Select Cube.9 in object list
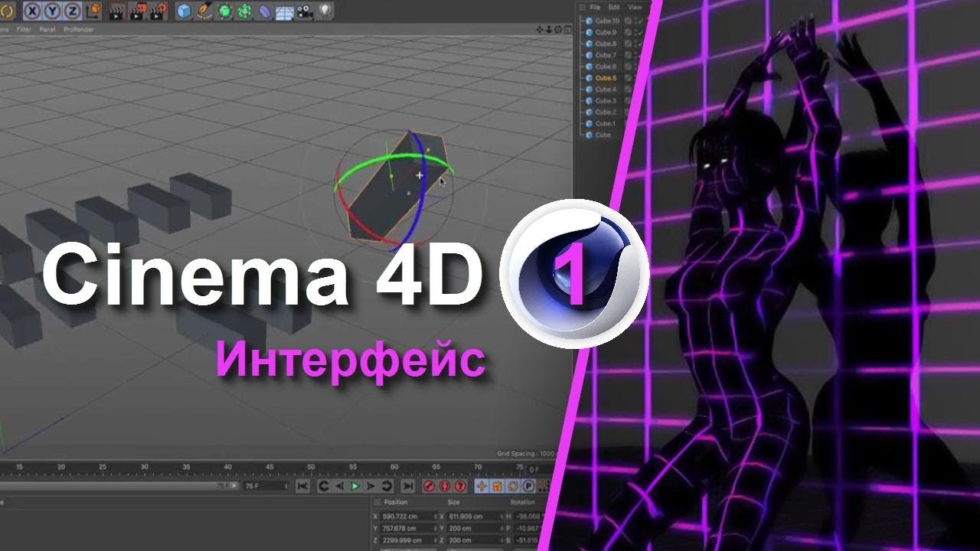This screenshot has height=551, width=980. pyautogui.click(x=605, y=32)
